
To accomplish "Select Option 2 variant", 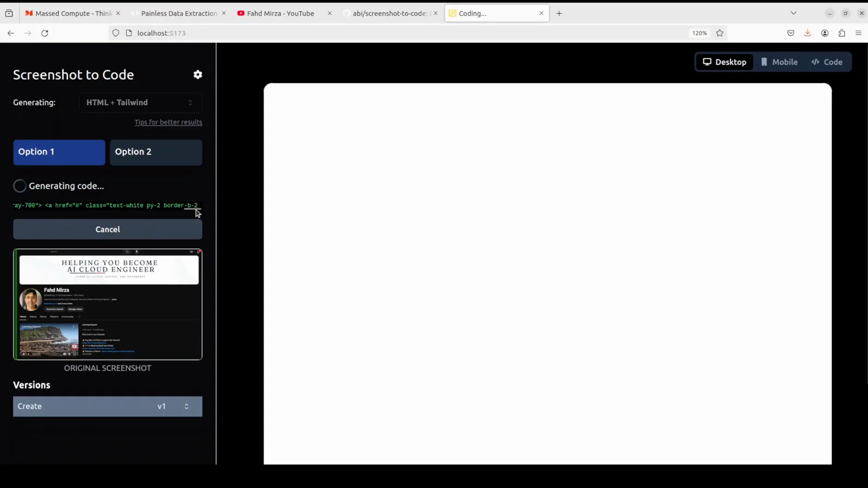I will (x=156, y=152).
